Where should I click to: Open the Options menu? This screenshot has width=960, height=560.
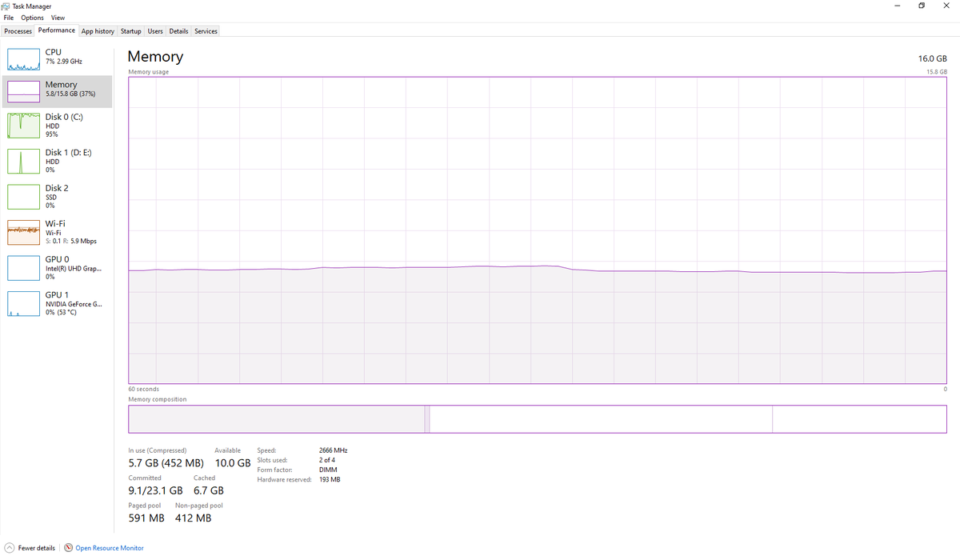33,18
